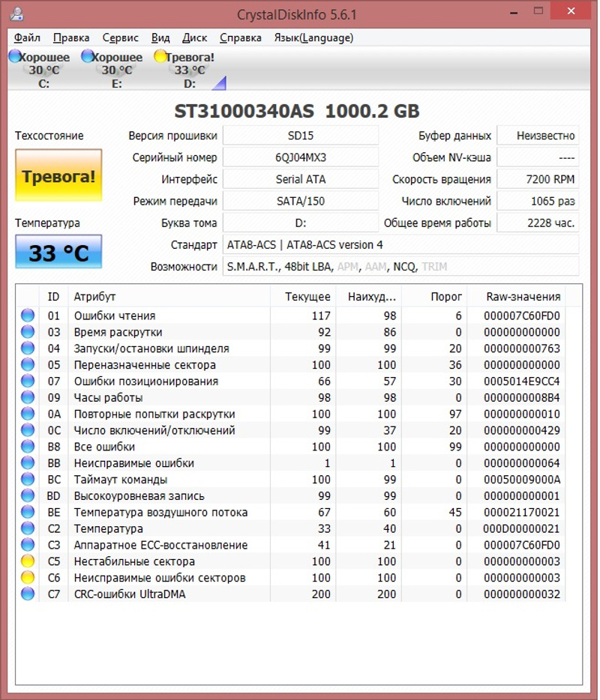Click the Текущее column header
The image size is (600, 700).
pyautogui.click(x=303, y=297)
